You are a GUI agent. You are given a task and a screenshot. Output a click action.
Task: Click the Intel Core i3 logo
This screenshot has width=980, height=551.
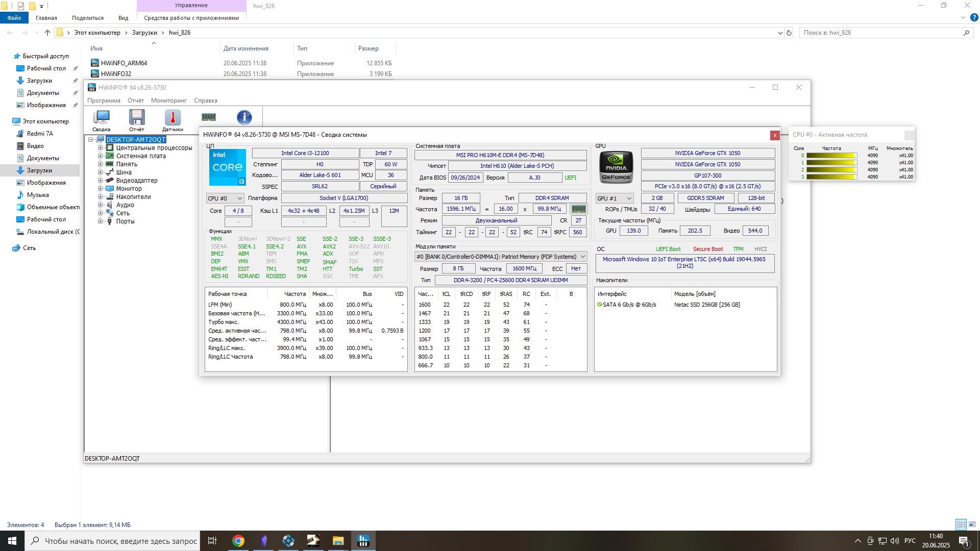(227, 167)
